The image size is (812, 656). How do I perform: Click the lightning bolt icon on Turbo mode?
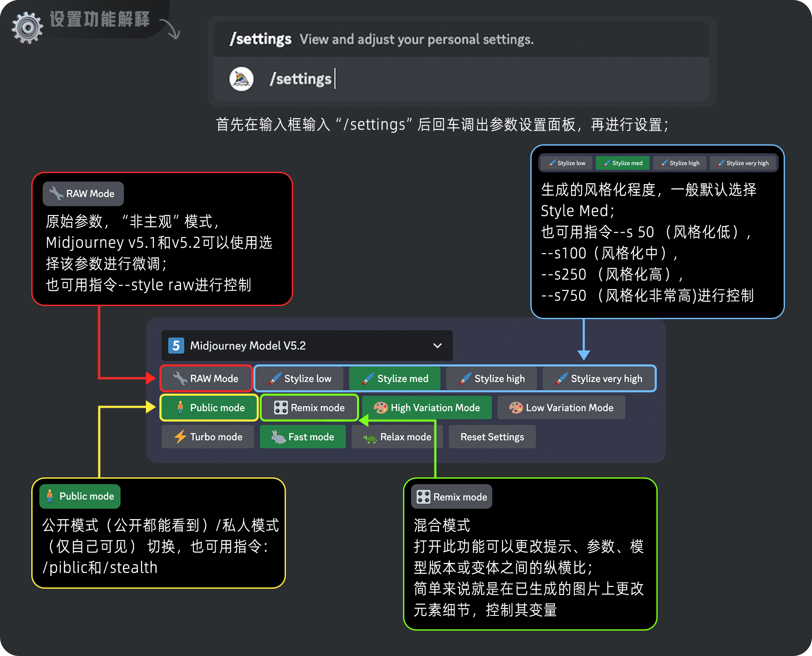pos(181,437)
